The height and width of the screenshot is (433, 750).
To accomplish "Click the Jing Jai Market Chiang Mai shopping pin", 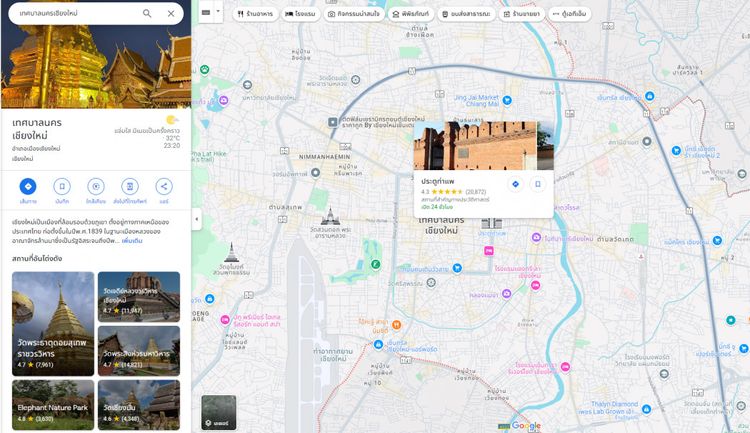I will [507, 100].
